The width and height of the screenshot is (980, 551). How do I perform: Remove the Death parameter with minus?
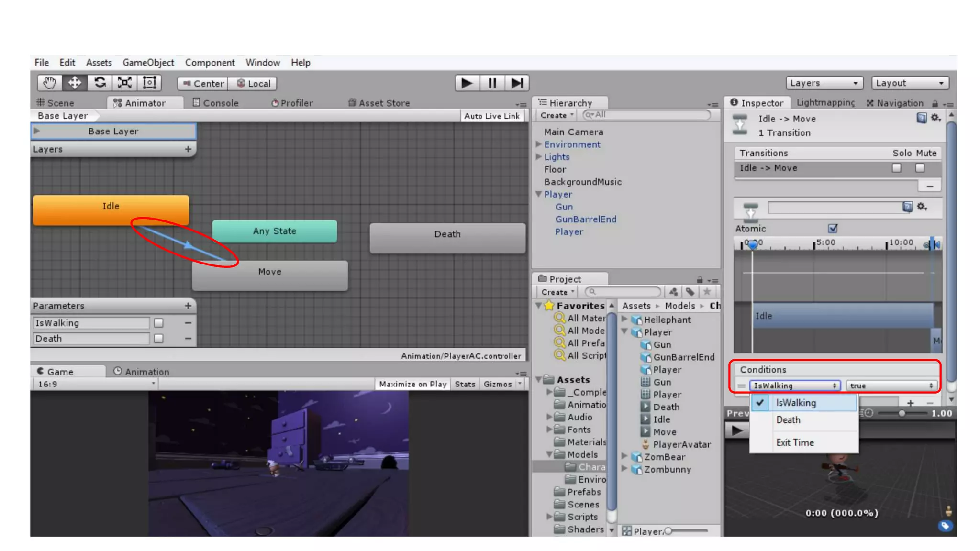[188, 338]
